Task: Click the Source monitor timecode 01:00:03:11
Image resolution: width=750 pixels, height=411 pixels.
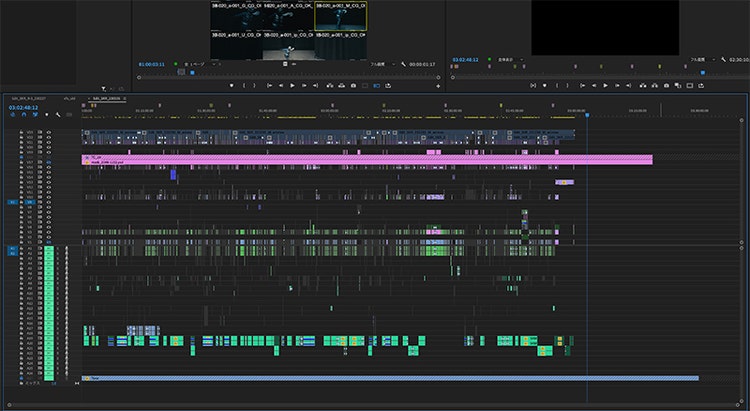Action: tap(152, 64)
